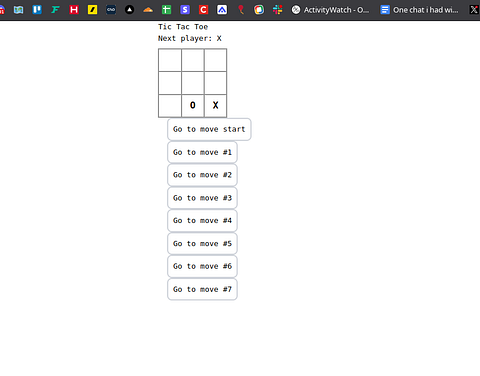The image size is (480, 376).
Task: Go back to move #7
Action: (202, 289)
